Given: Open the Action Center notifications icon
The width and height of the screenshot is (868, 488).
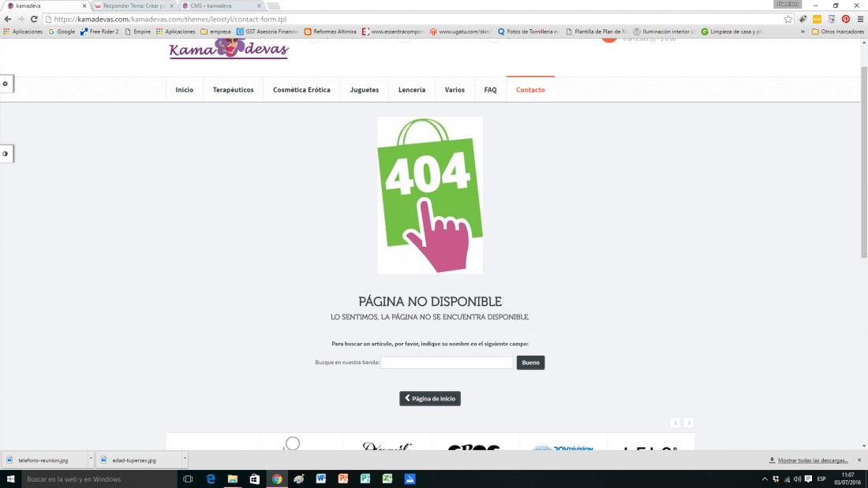Looking at the screenshot, I should tap(808, 479).
